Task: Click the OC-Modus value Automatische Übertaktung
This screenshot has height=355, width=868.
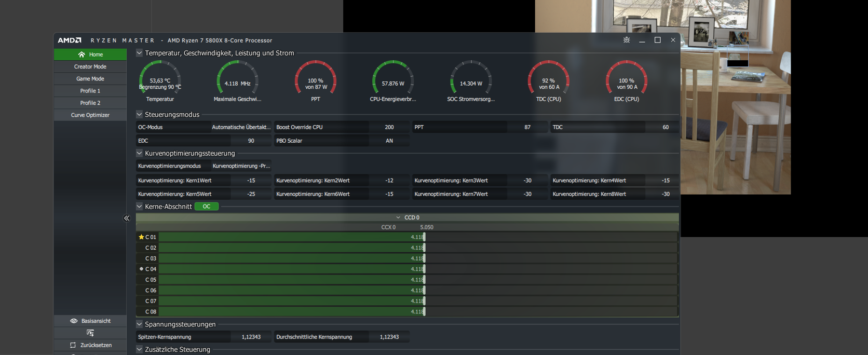Action: click(x=241, y=127)
